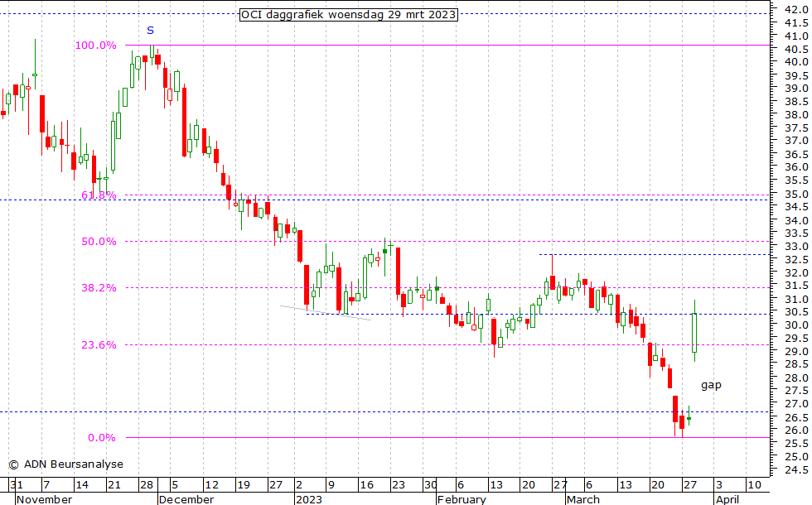Click the 'December' month label on the axis

pyautogui.click(x=186, y=499)
